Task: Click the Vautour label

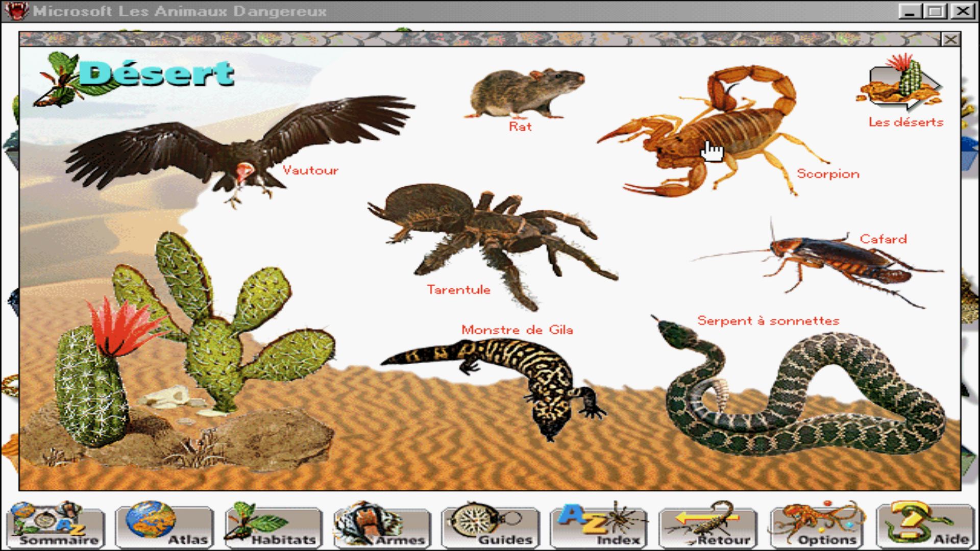Action: tap(310, 170)
